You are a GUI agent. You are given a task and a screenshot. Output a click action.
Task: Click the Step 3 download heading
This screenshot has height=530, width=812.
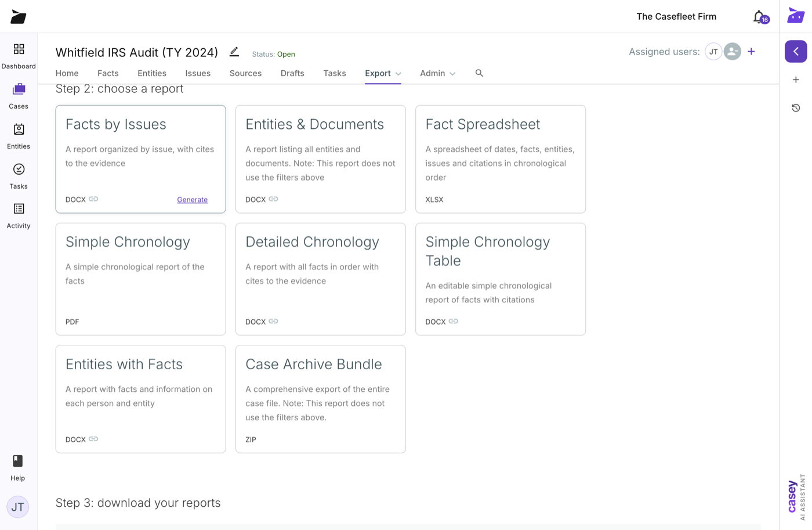tap(138, 503)
